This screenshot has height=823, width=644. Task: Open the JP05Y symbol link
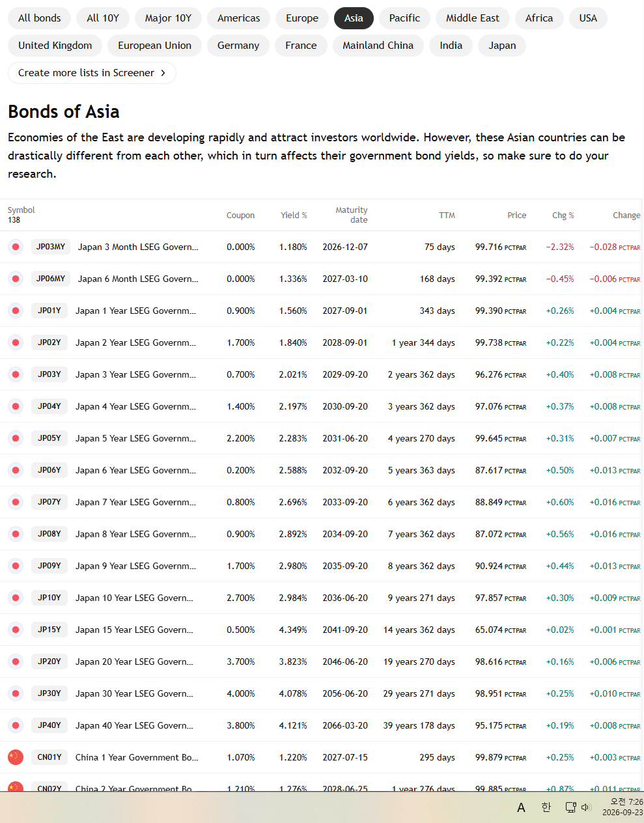pos(49,438)
